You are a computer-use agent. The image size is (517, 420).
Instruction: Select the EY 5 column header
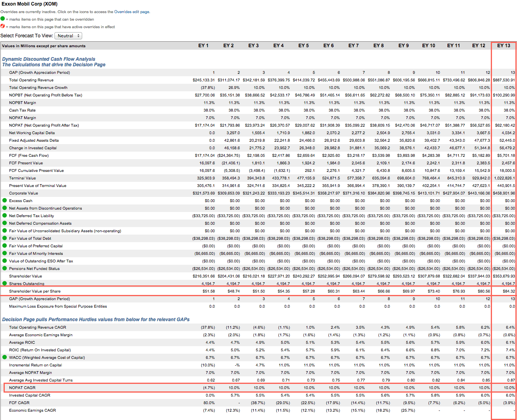303,46
